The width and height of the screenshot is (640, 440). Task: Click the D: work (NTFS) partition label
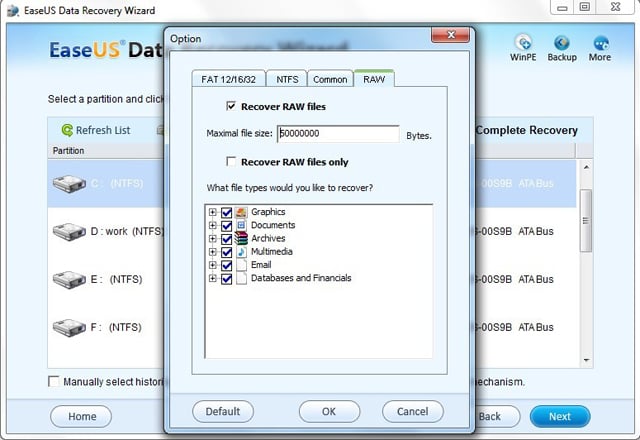127,231
